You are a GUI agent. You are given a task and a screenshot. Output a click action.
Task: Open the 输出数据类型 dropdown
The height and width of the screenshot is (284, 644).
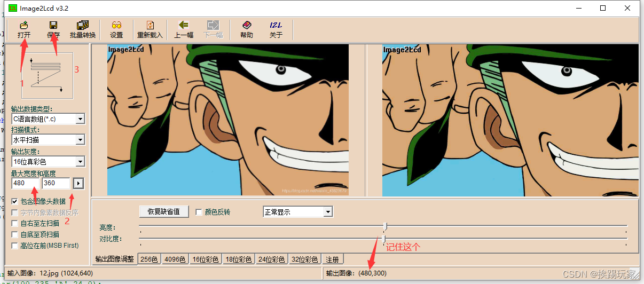tap(80, 119)
